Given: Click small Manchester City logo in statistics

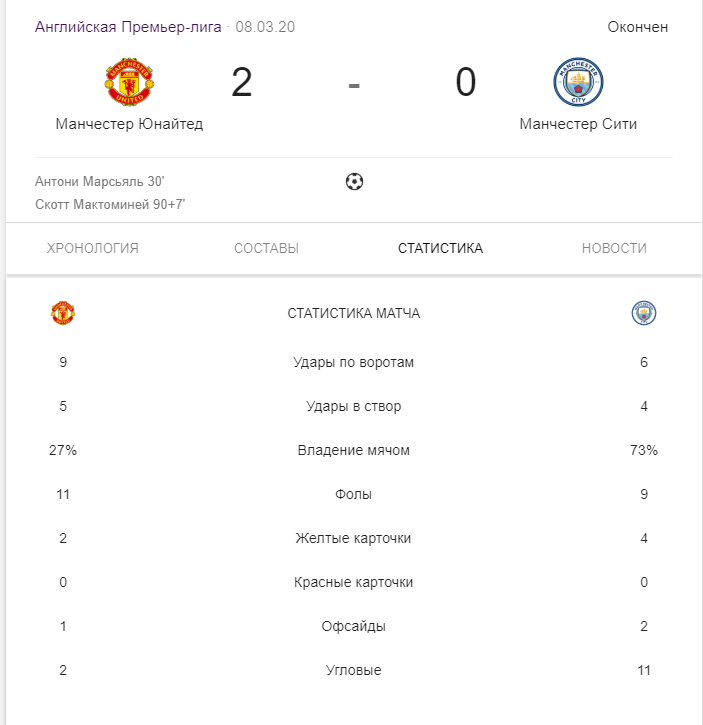Looking at the screenshot, I should pos(644,313).
